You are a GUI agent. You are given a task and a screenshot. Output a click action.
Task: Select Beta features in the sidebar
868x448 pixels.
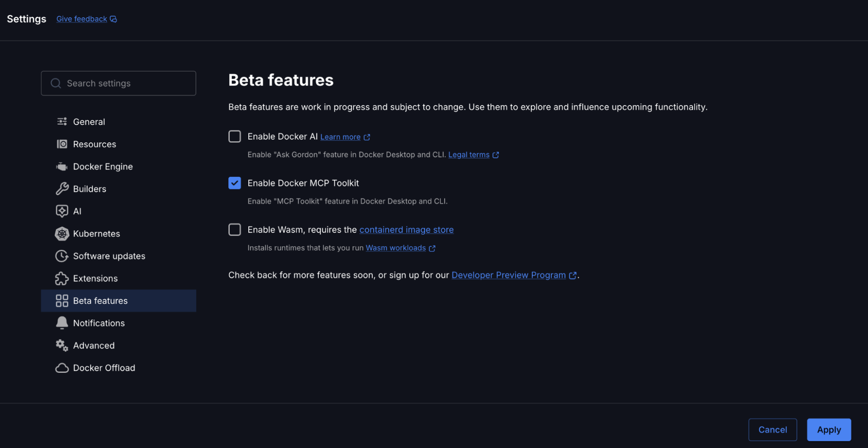(100, 301)
